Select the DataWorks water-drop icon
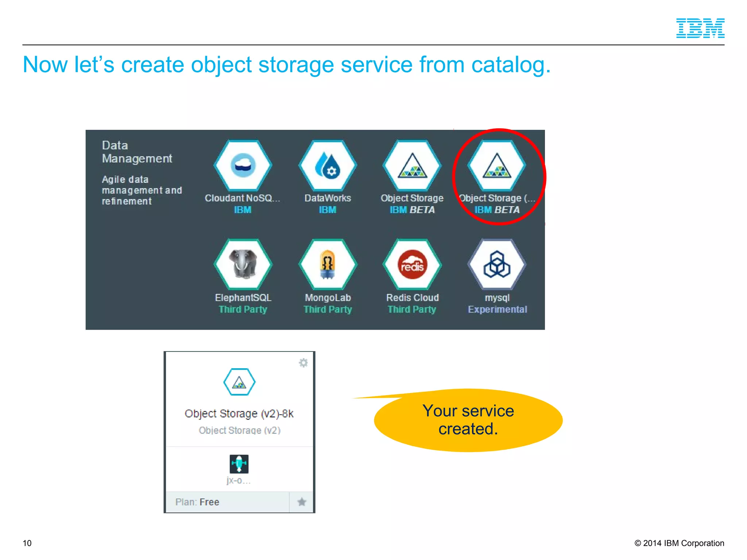The height and width of the screenshot is (560, 747). pyautogui.click(x=328, y=166)
